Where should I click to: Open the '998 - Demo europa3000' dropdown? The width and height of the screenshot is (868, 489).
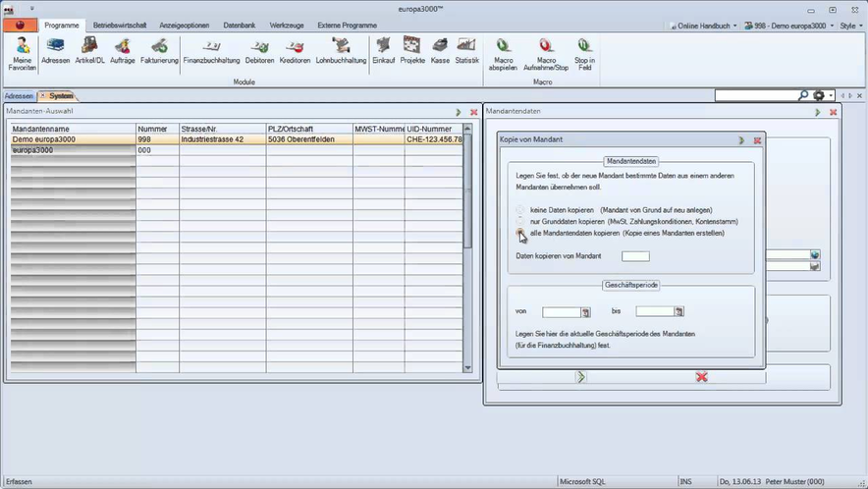click(x=786, y=26)
